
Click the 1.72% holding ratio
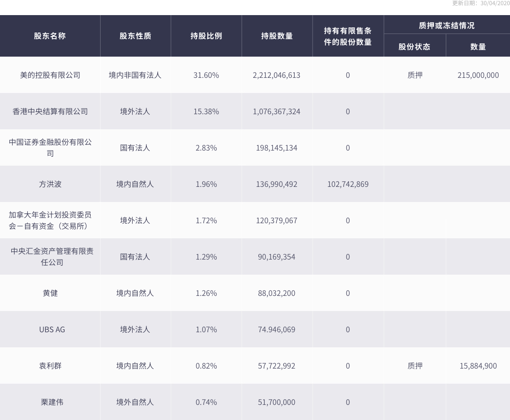coord(206,220)
